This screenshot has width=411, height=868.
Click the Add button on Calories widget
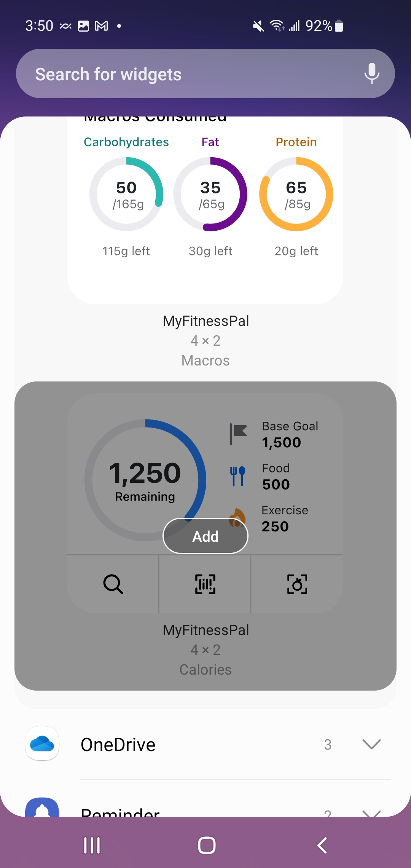pyautogui.click(x=205, y=536)
